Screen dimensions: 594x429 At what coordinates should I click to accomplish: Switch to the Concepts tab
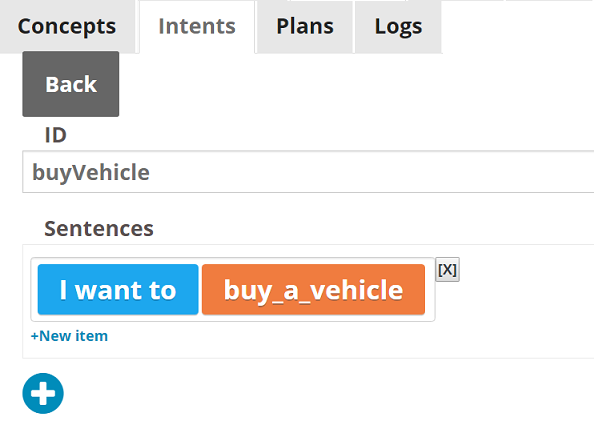67,27
